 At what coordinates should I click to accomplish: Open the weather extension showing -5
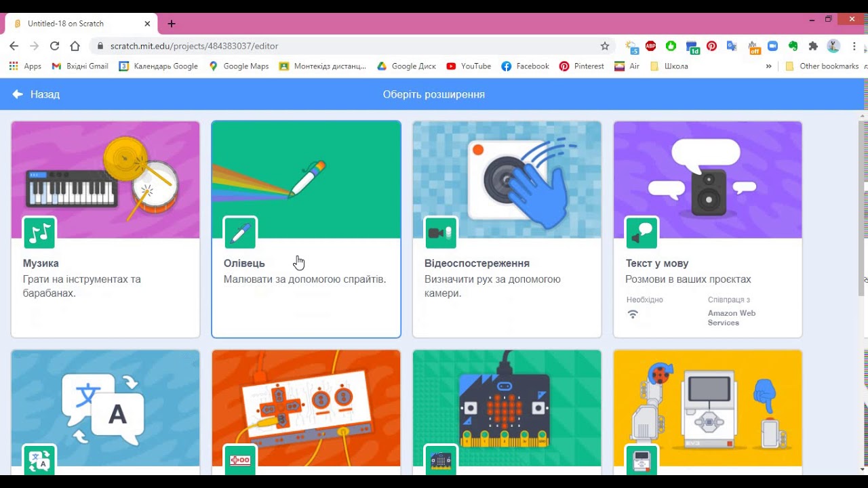coord(632,47)
